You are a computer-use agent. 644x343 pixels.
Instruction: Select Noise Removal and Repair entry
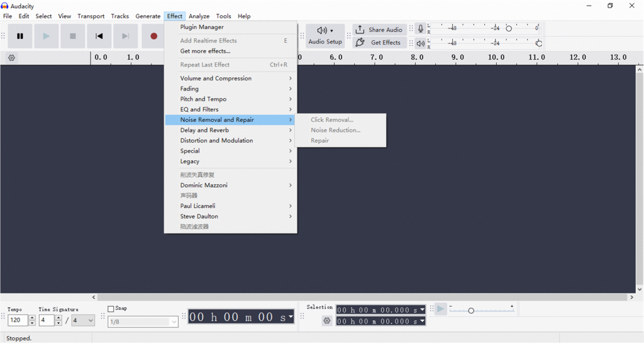230,120
